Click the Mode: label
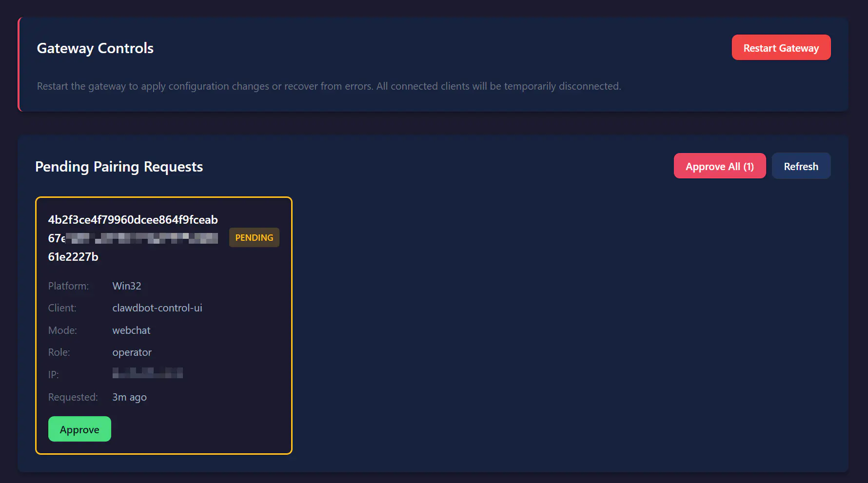The width and height of the screenshot is (868, 483). tap(62, 330)
